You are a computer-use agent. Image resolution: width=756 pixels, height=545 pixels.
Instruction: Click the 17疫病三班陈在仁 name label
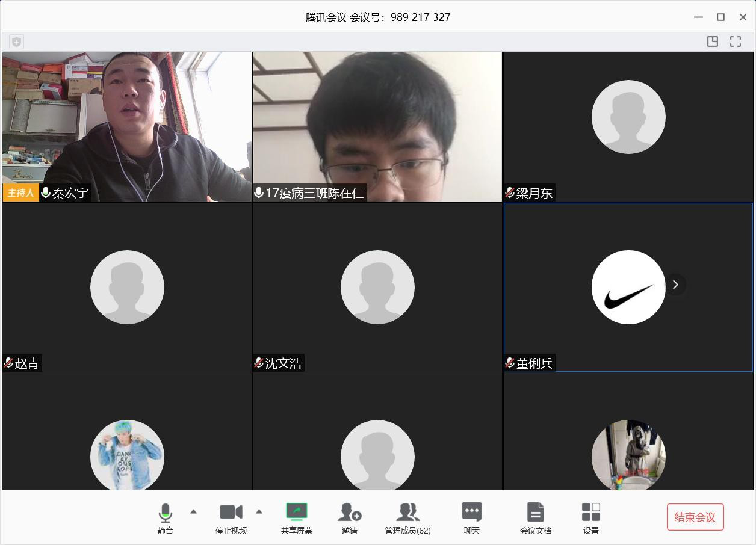(x=315, y=193)
